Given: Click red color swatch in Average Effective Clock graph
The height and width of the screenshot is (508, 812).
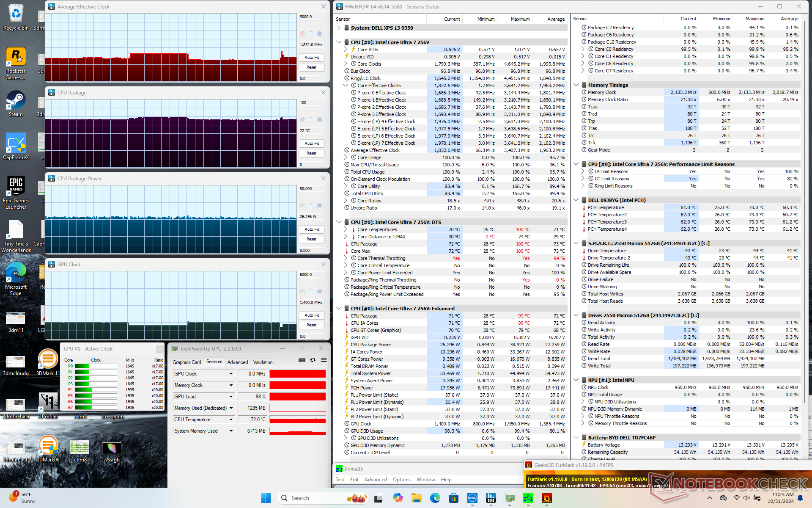Looking at the screenshot, I should tap(302, 34).
